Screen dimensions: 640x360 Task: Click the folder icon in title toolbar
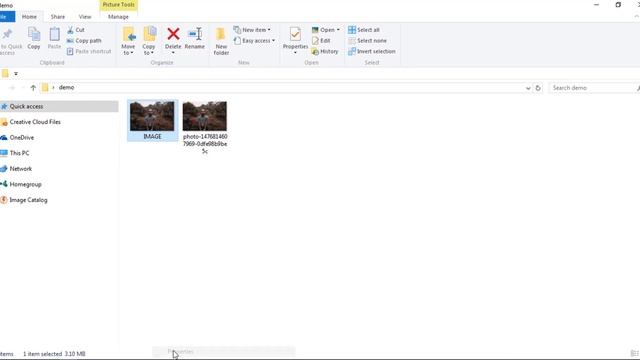[x=5, y=73]
